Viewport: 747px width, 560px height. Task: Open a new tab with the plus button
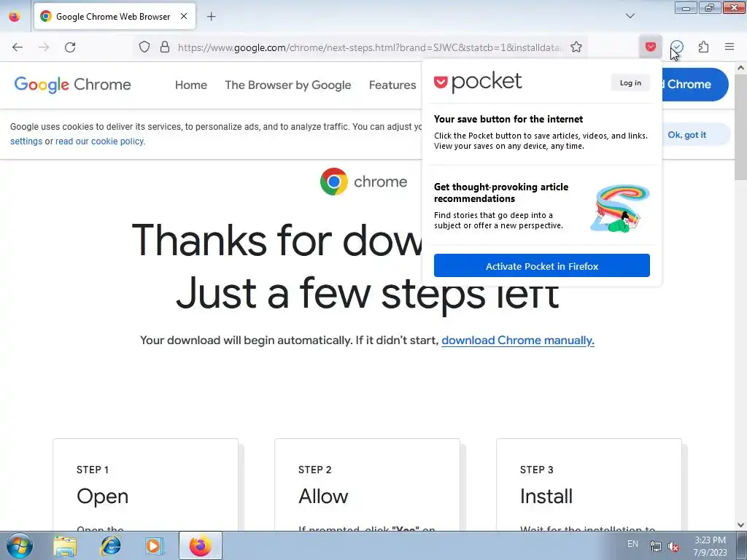point(211,16)
